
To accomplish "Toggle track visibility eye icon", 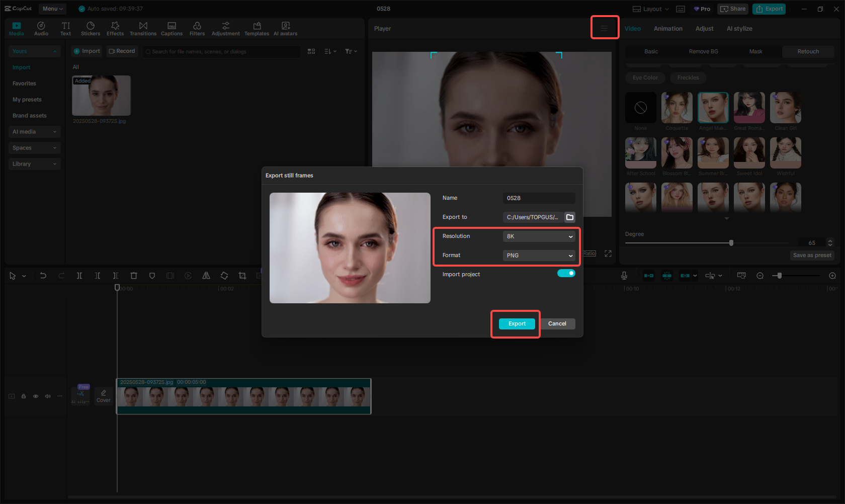I will (x=36, y=396).
